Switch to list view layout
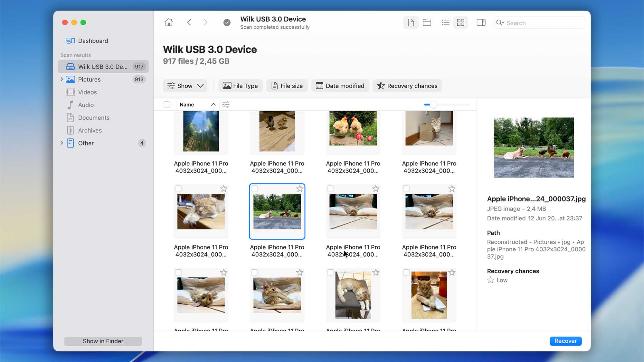 coord(445,23)
